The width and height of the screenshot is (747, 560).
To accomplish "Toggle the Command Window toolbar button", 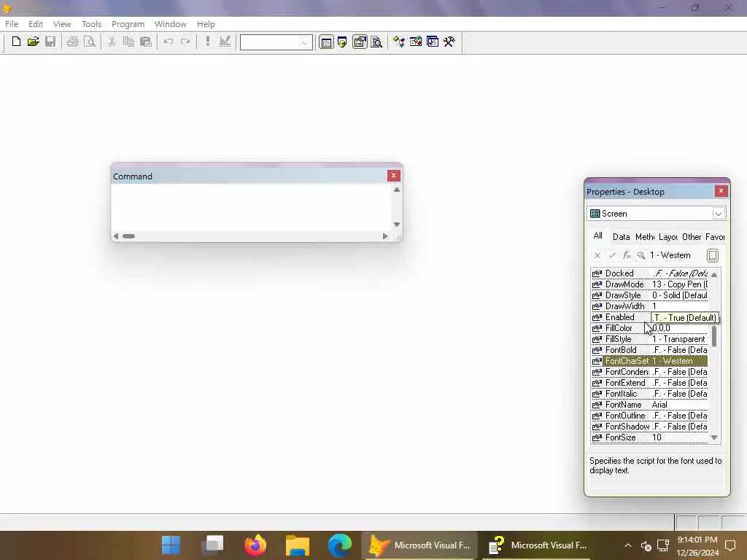I will (326, 42).
